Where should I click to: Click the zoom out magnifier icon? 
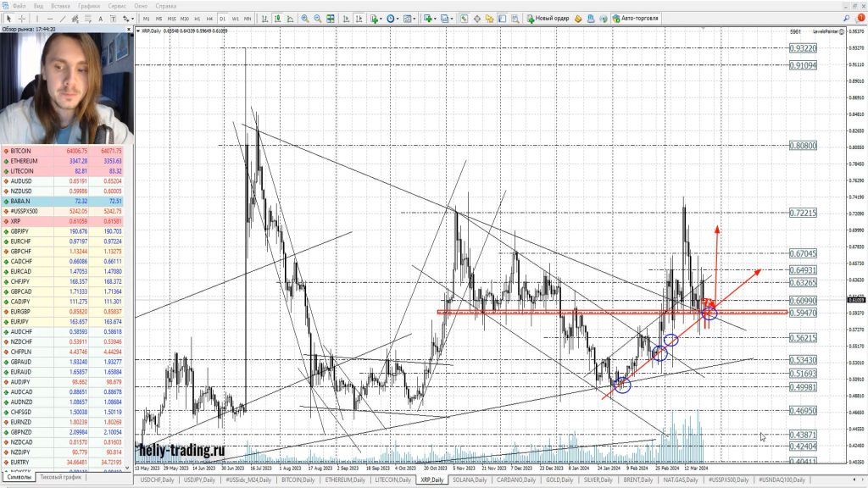(316, 18)
